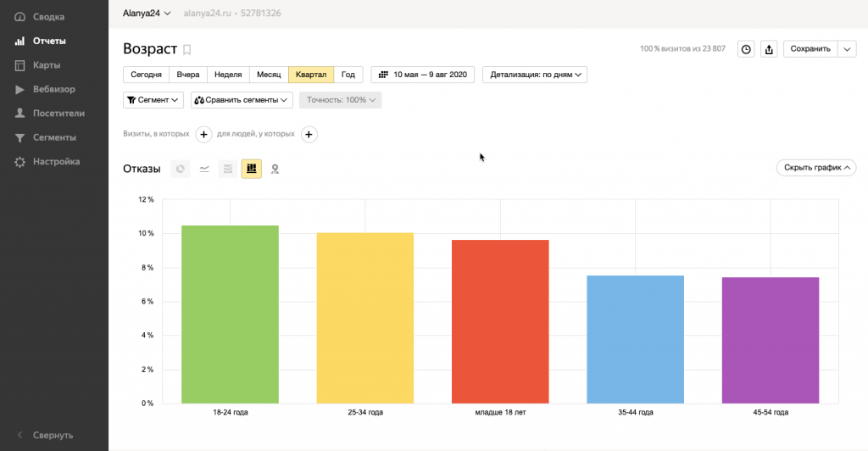The height and width of the screenshot is (451, 868).
Task: Open Посетители person icon
Action: 19,114
